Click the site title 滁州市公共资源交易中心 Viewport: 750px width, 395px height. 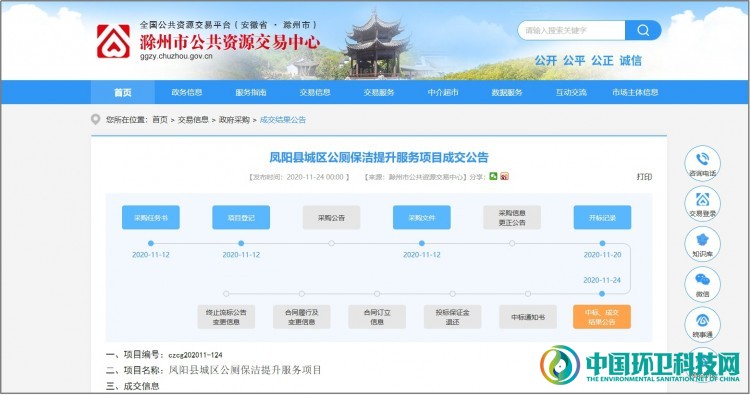pos(230,43)
